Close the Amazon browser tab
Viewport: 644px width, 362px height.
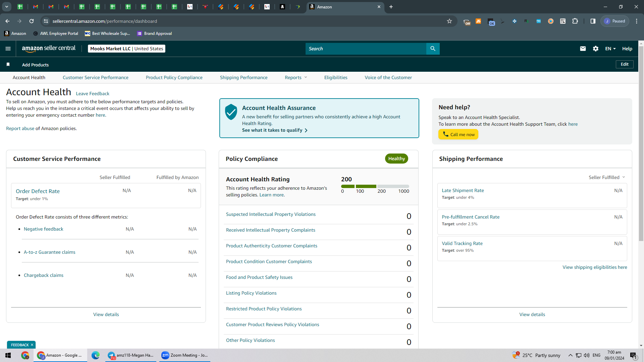(x=379, y=7)
